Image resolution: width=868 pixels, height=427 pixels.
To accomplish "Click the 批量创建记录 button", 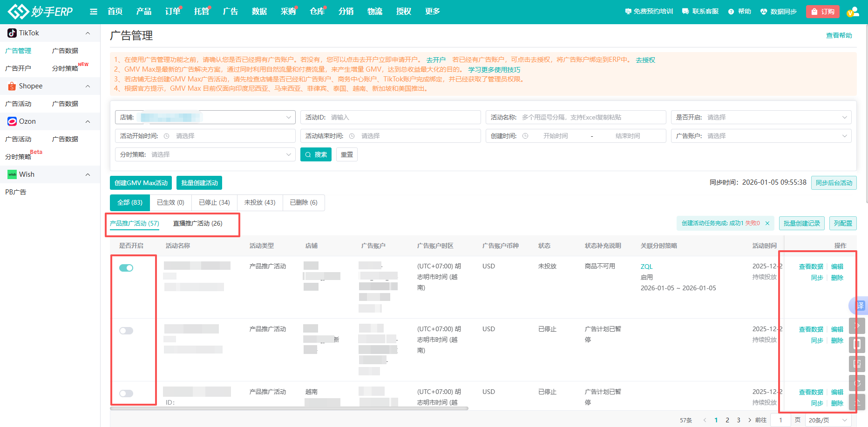I will click(802, 223).
